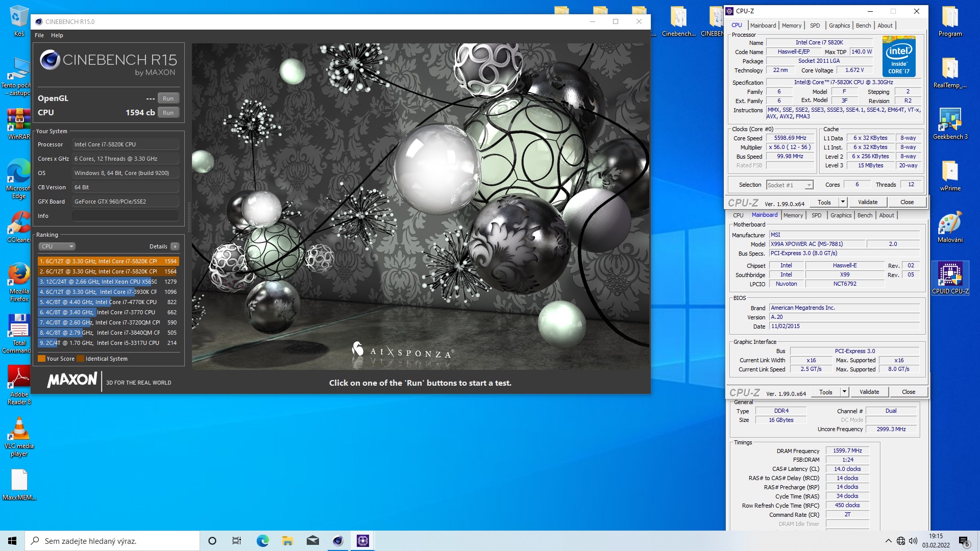Click Close button in lower CPU-Z window

[x=909, y=392]
